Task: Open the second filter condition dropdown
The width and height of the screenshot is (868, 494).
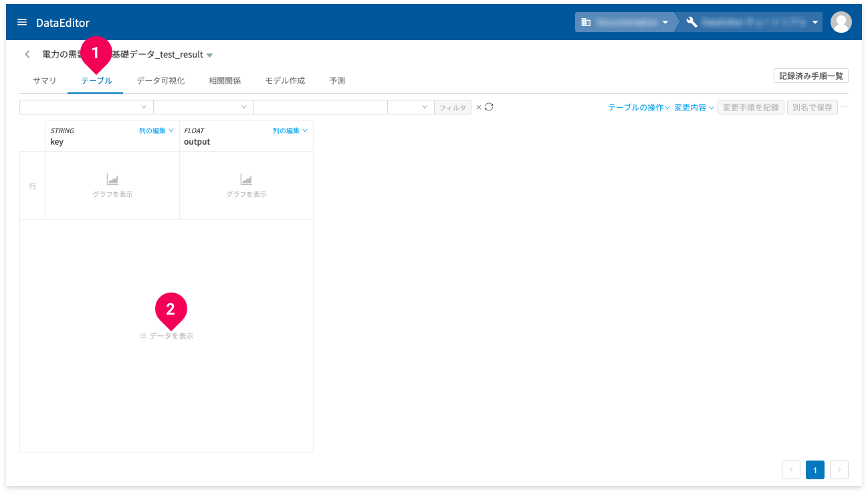Action: pos(203,107)
